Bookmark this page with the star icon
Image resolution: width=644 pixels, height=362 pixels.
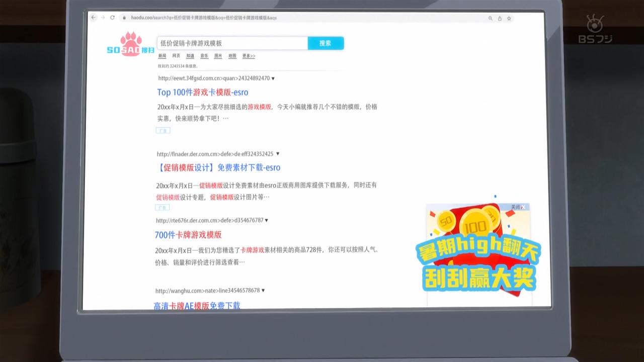[x=509, y=19]
